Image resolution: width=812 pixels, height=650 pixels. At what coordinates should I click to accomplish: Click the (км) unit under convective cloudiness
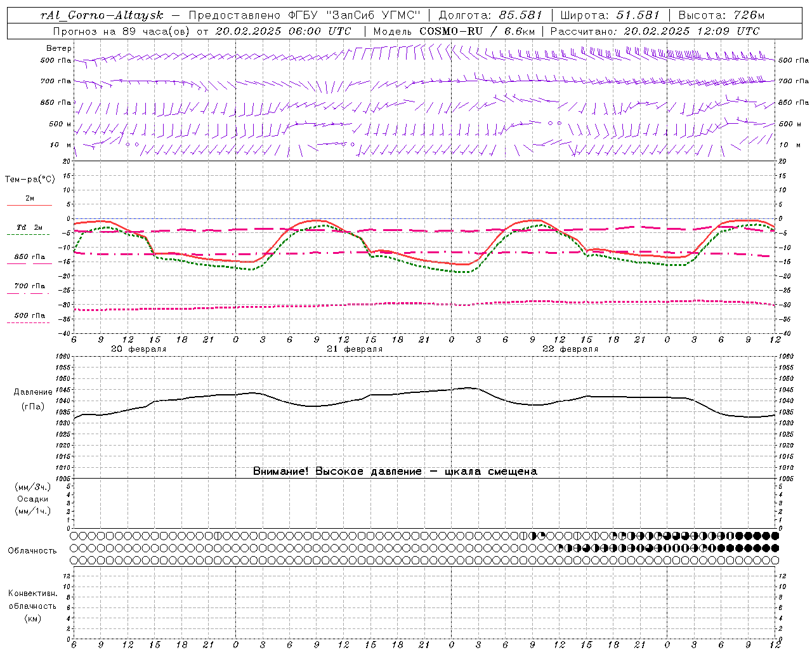click(33, 618)
